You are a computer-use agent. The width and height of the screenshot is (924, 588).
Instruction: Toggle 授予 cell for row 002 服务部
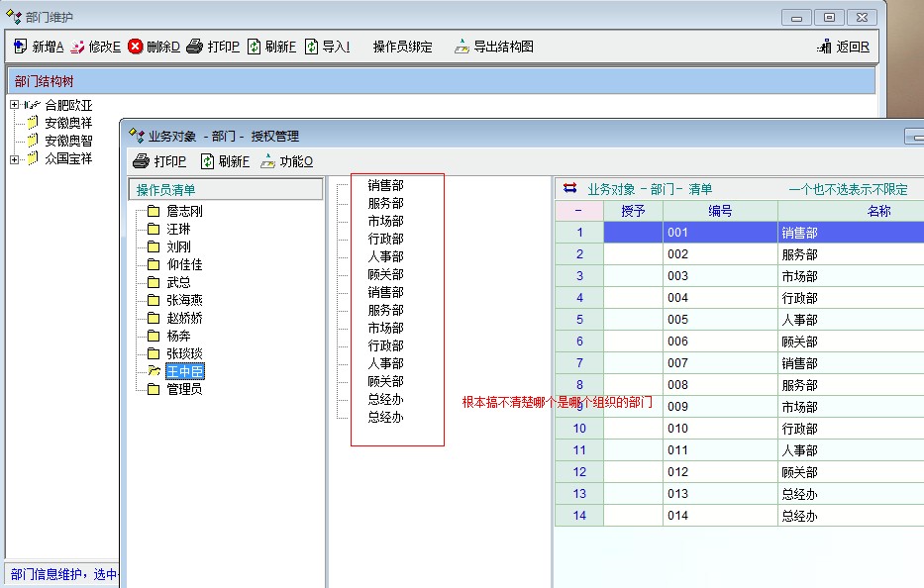click(633, 254)
